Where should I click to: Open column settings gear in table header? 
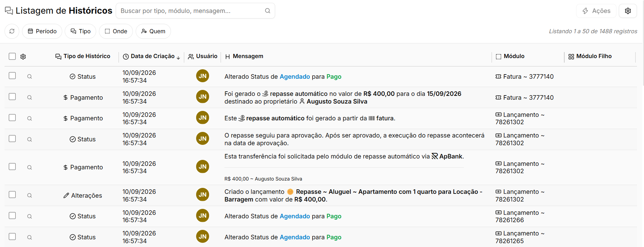pyautogui.click(x=23, y=56)
